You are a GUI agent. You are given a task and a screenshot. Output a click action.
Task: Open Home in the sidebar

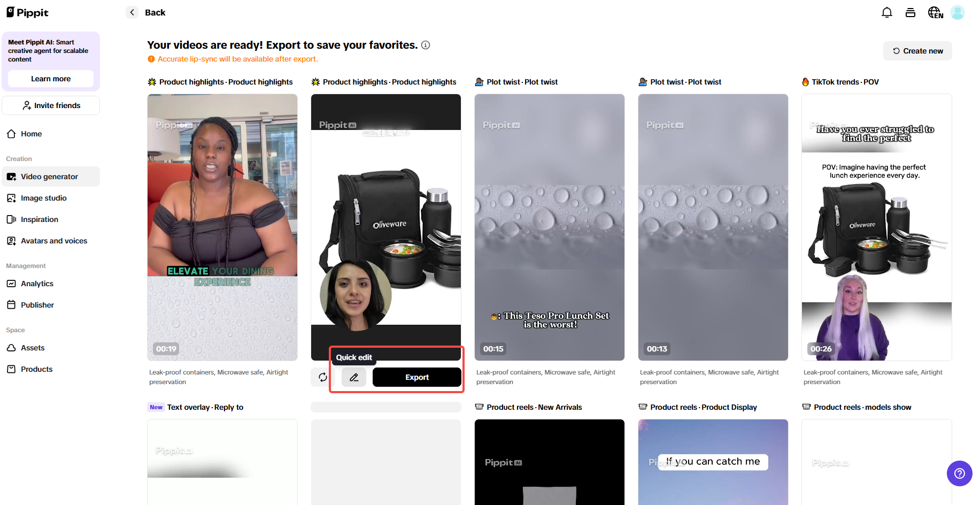51,134
